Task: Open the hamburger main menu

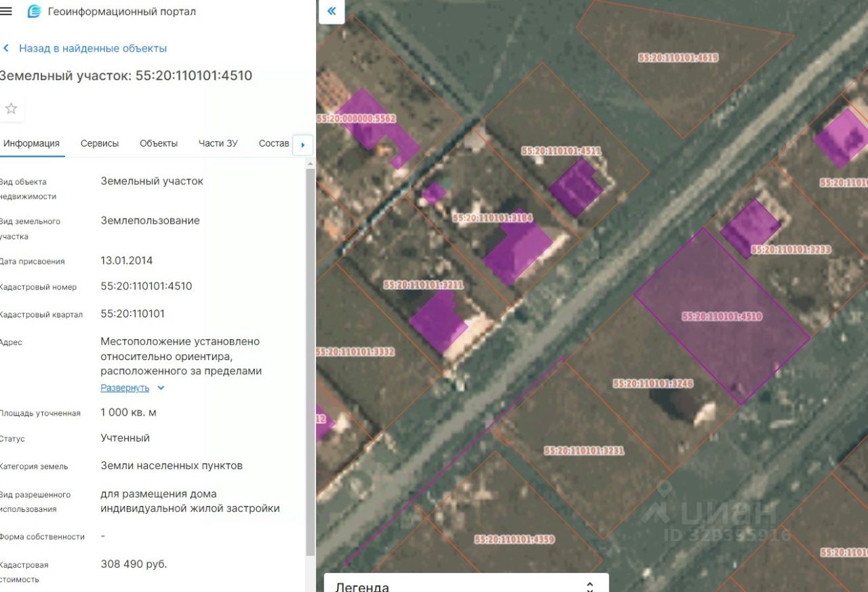Action: [x=6, y=12]
